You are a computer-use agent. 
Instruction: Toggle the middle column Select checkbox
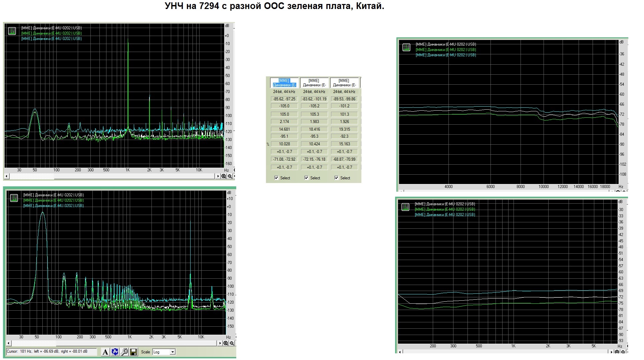tap(306, 178)
